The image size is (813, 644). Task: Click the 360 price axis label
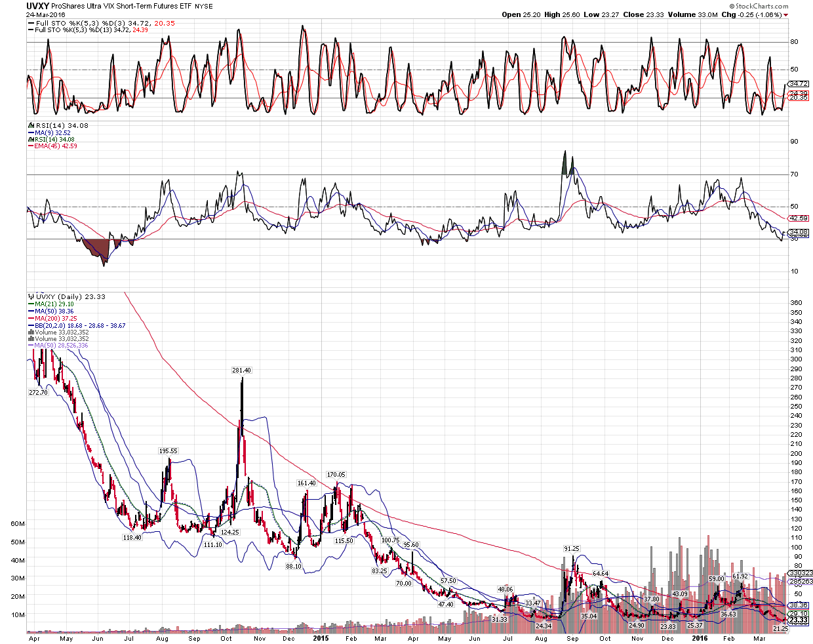[x=796, y=302]
